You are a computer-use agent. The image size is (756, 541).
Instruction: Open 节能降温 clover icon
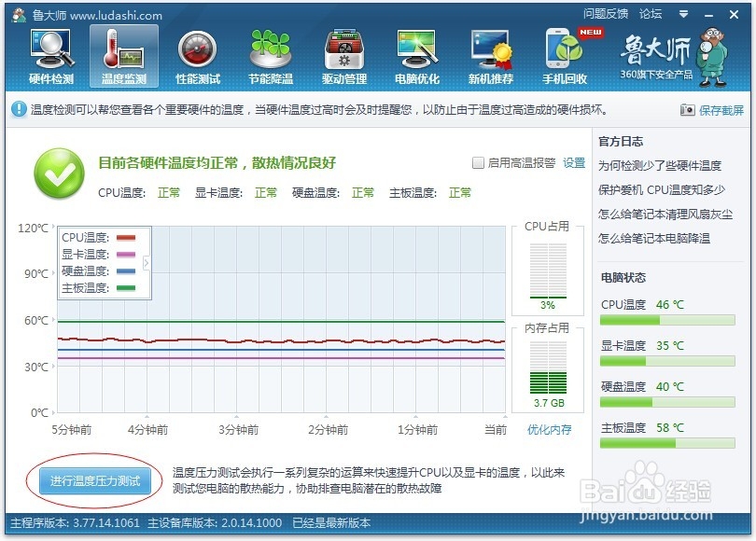tap(271, 57)
